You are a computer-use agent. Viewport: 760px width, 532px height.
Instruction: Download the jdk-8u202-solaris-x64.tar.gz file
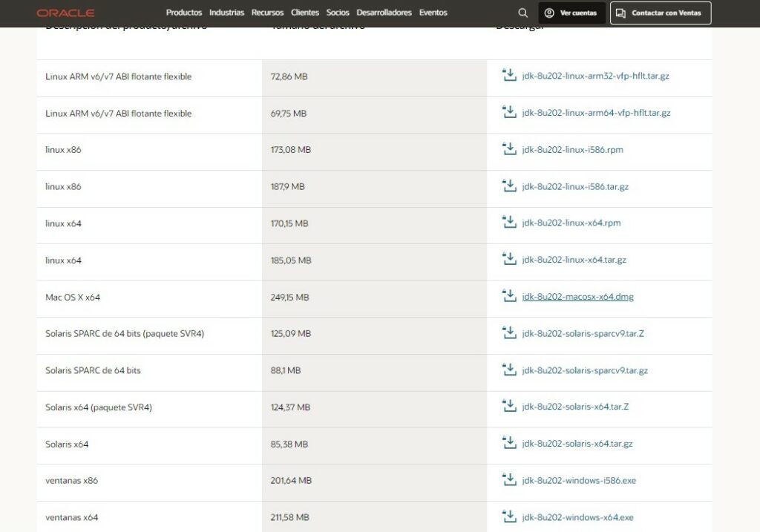[577, 444]
